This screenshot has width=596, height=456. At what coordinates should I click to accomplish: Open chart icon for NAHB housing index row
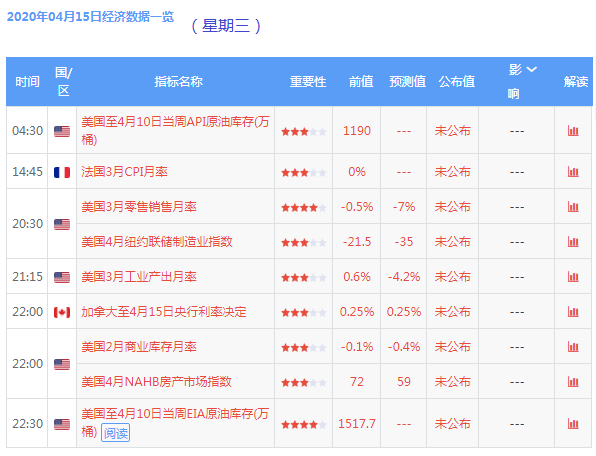(x=573, y=382)
